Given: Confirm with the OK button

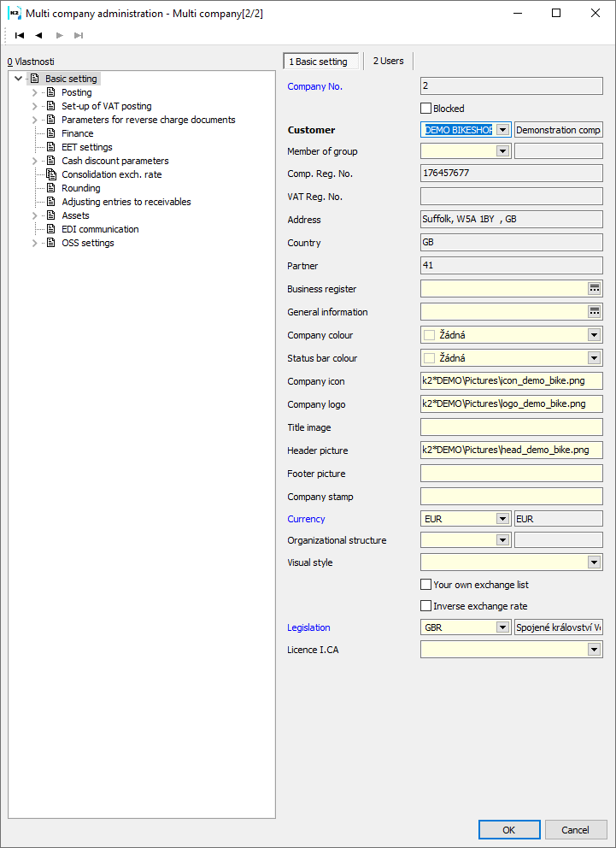Looking at the screenshot, I should tap(509, 830).
